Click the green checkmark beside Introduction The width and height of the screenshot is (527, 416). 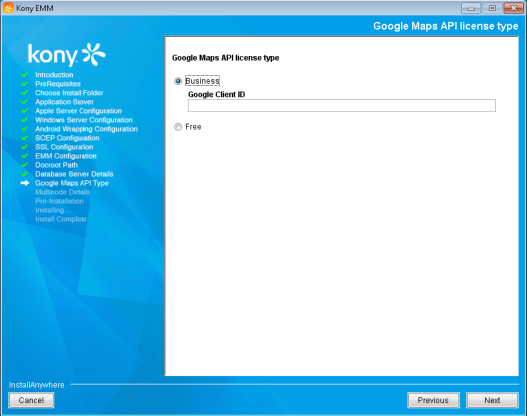tap(25, 75)
